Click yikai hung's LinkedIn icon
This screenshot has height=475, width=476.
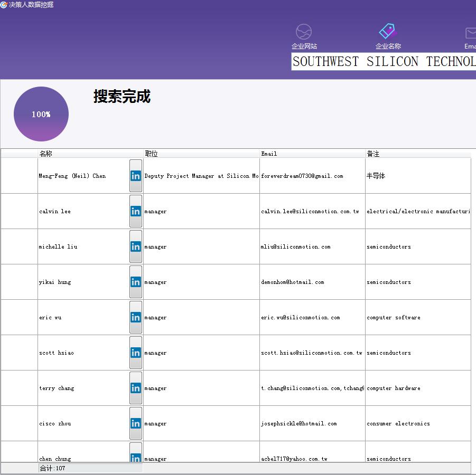(135, 282)
